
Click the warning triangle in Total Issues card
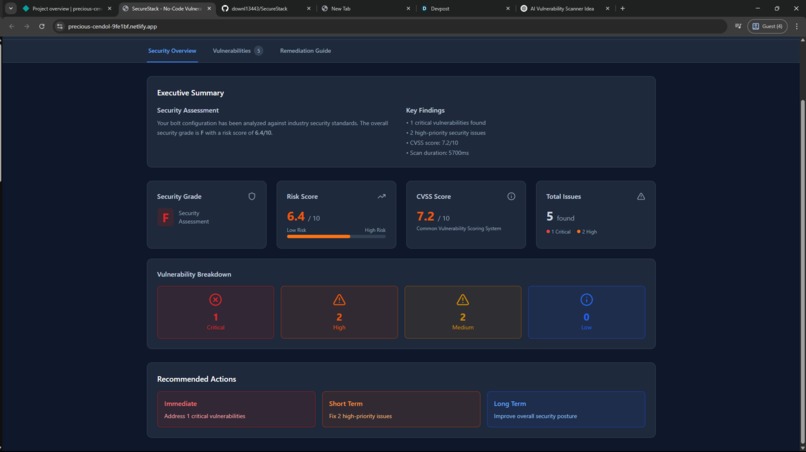pos(641,196)
